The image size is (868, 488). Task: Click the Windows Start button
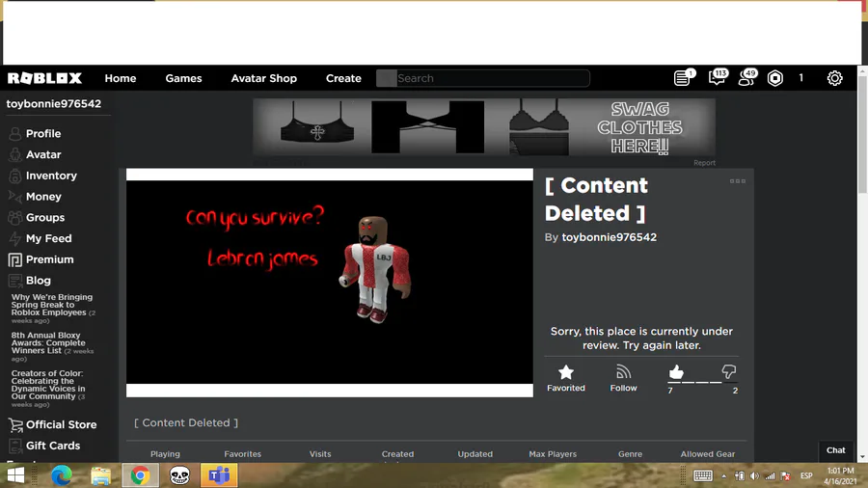[x=15, y=475]
